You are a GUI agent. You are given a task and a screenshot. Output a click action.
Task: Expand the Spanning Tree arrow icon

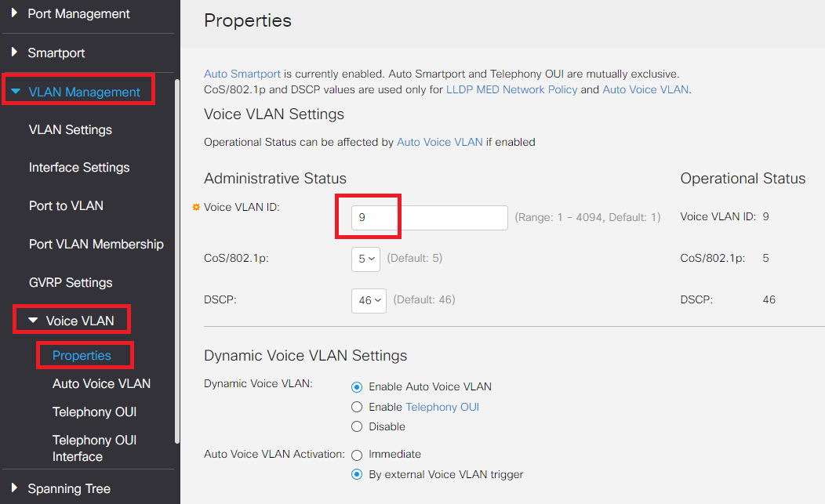(14, 488)
